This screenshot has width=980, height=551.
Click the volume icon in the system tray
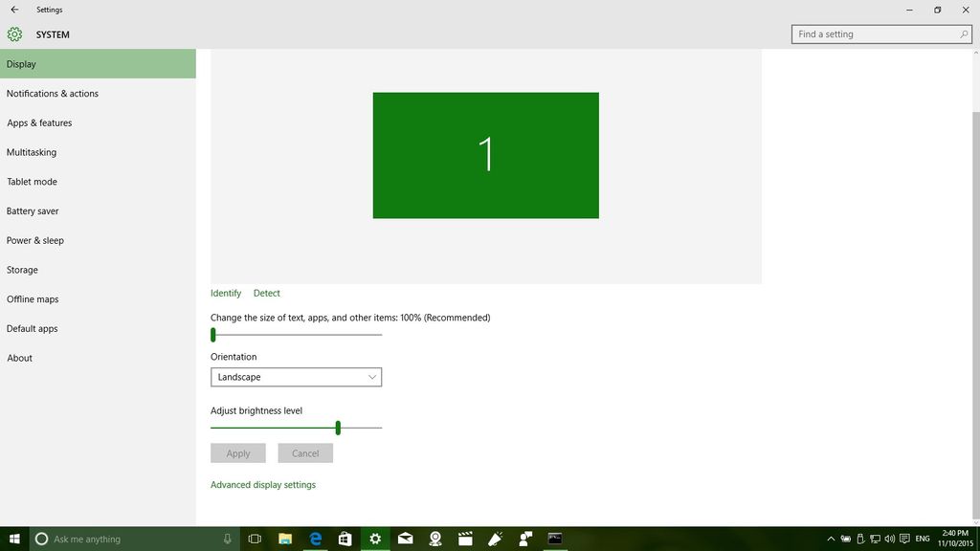[x=888, y=539]
